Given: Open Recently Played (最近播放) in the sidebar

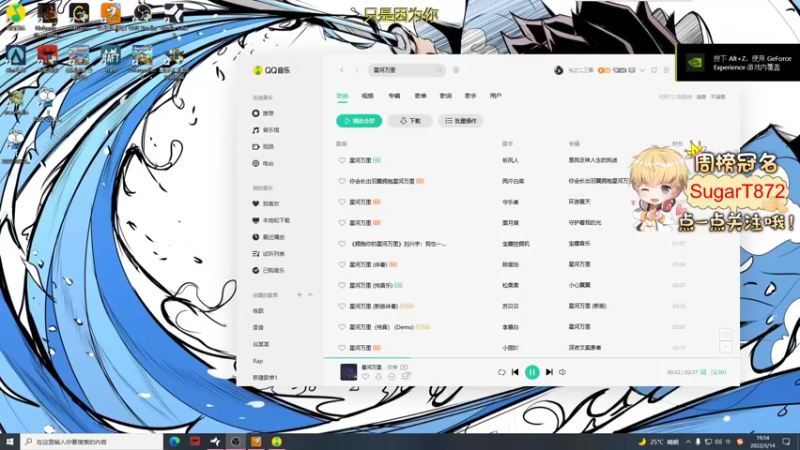Looking at the screenshot, I should (x=268, y=237).
